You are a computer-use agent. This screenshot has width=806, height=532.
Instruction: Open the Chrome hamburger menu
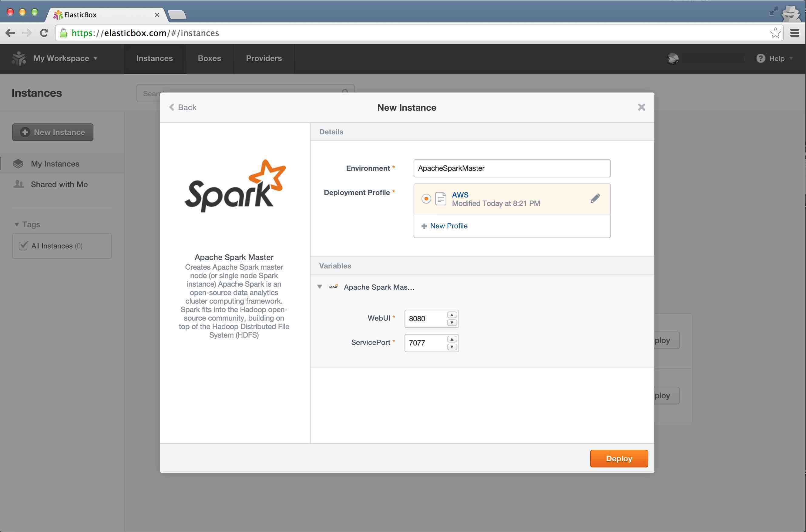(795, 33)
